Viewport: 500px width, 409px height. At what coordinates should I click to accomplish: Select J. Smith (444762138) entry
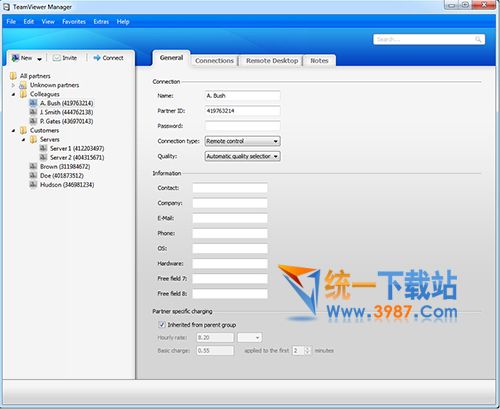[67, 112]
